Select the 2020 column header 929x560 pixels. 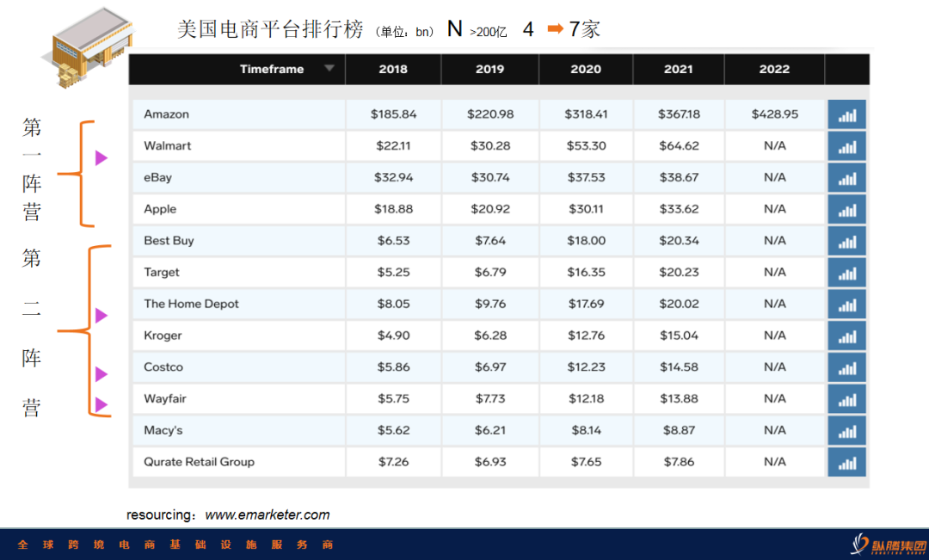pyautogui.click(x=586, y=69)
